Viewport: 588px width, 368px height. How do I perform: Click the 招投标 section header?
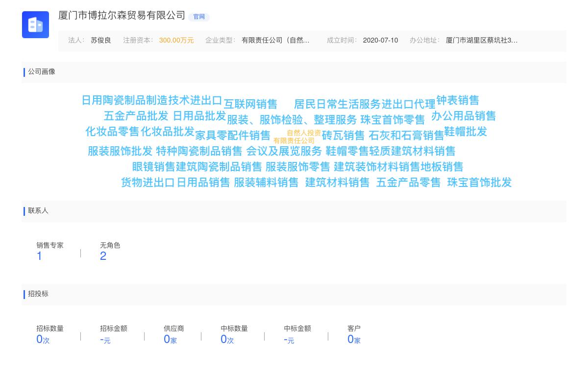38,294
